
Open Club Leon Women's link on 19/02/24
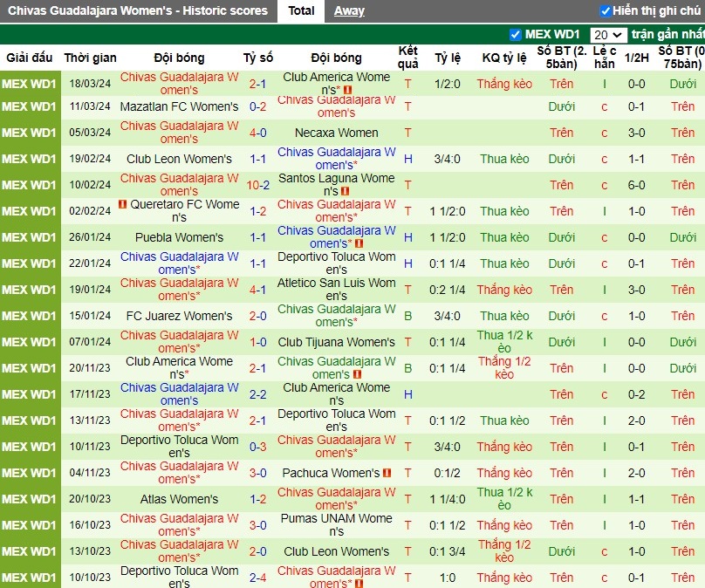(179, 159)
